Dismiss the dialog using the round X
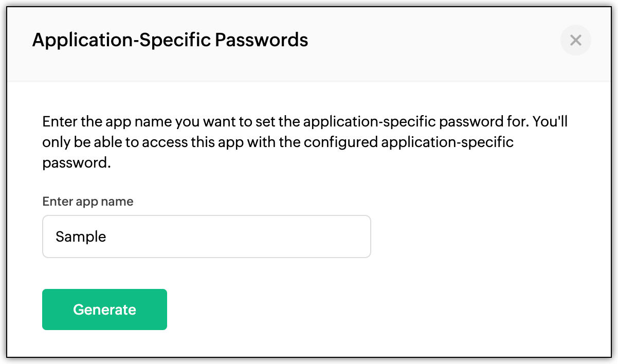The height and width of the screenshot is (364, 618). pyautogui.click(x=576, y=40)
